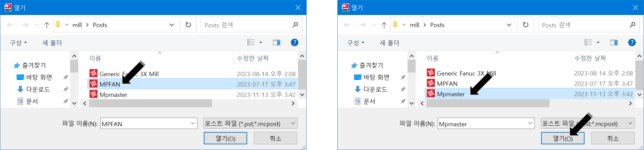Click Cancel (취소) button in right dialog

point(613,138)
